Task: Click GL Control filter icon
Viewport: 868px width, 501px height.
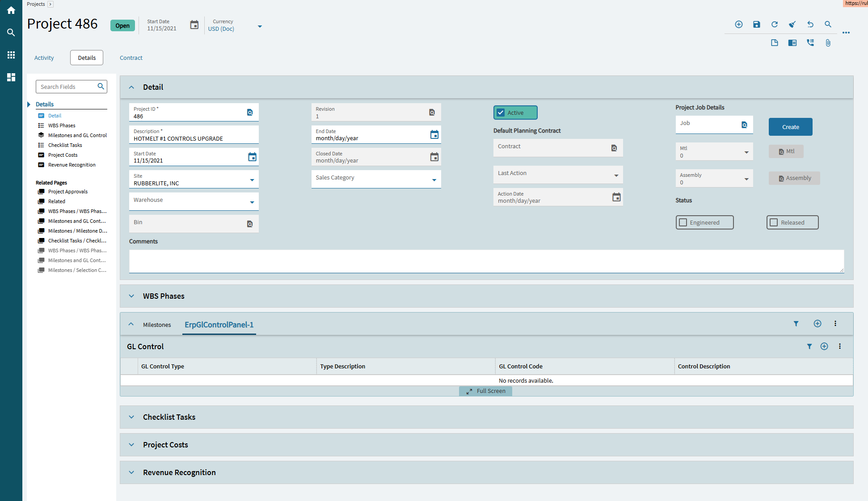Action: click(809, 347)
